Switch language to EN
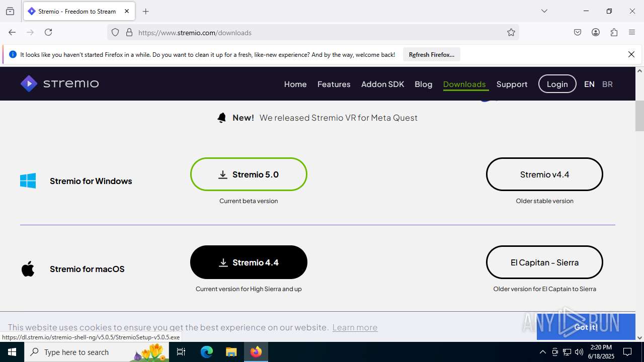Screen dimensions: 644x362 (589, 84)
